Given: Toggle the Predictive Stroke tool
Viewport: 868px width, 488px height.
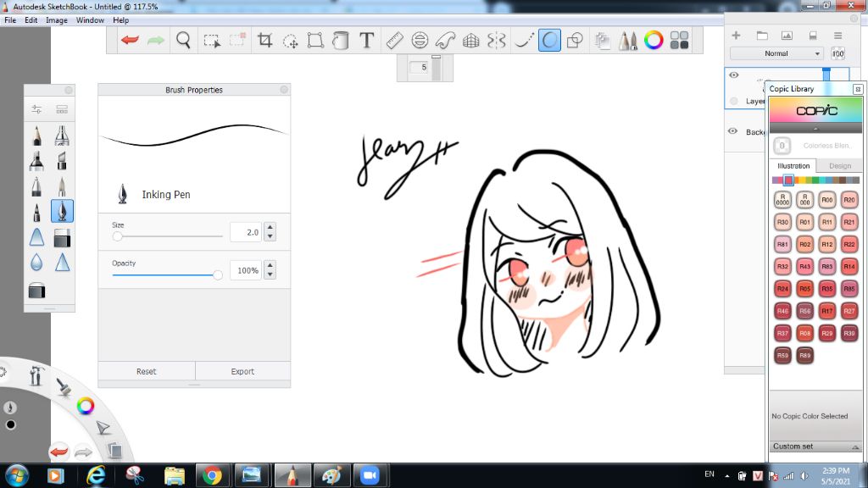Looking at the screenshot, I should [x=549, y=41].
